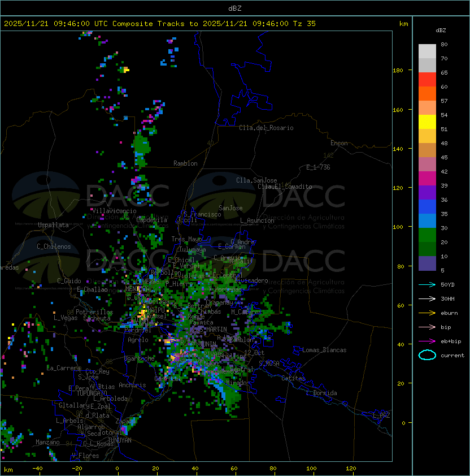Click the pink bip arrow in legend
The height and width of the screenshot is (476, 470).
[x=427, y=327]
